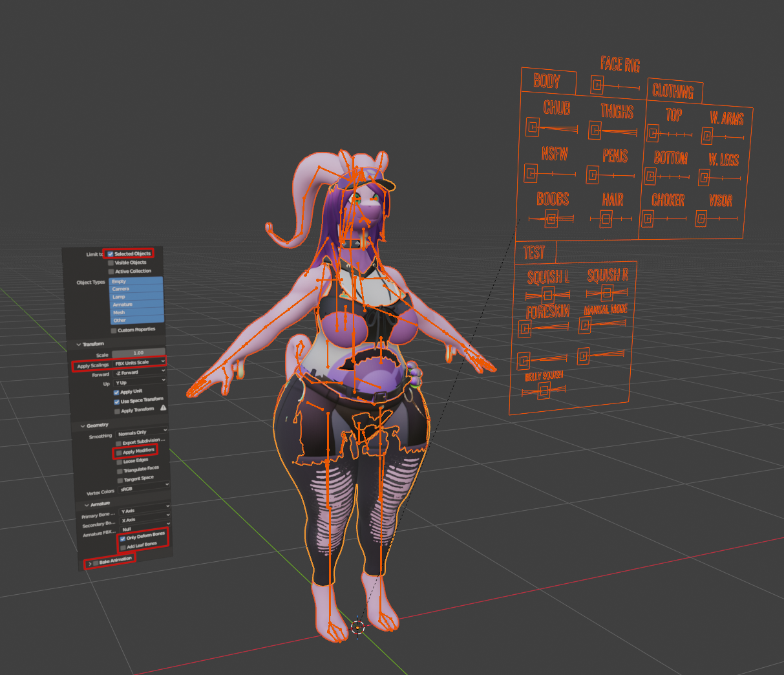Select the Hair slider handle
The height and width of the screenshot is (675, 784).
tap(606, 220)
